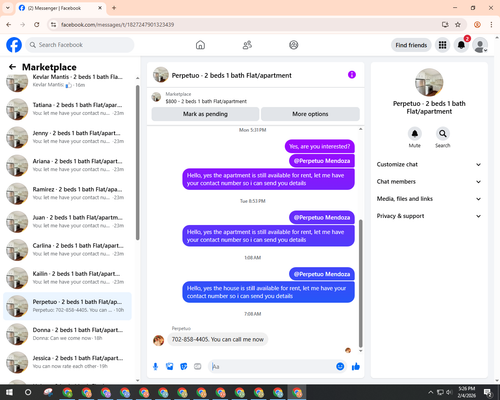Reload the page in Chrome
Viewport: 500px width, 400px height.
point(37,25)
